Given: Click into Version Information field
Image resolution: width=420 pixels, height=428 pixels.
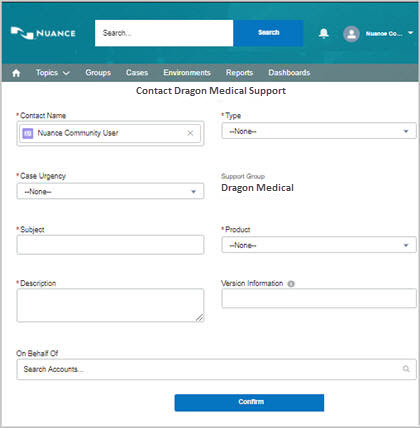Looking at the screenshot, I should pyautogui.click(x=319, y=298).
